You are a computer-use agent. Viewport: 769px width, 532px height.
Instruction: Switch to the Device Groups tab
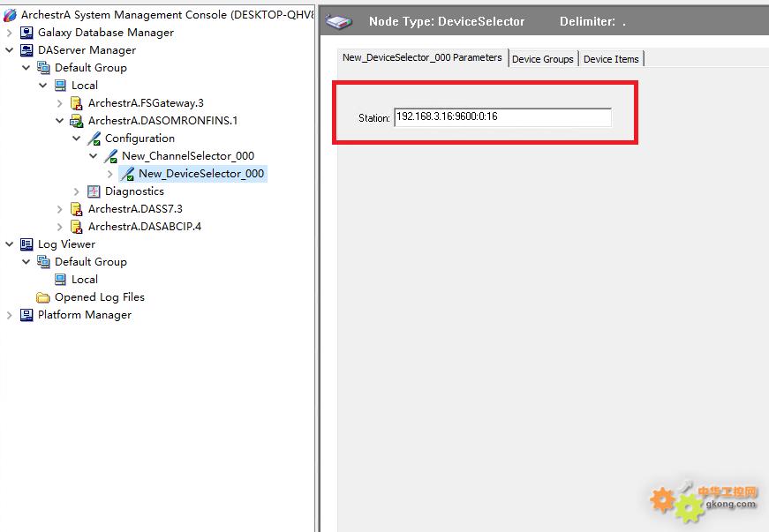click(543, 59)
